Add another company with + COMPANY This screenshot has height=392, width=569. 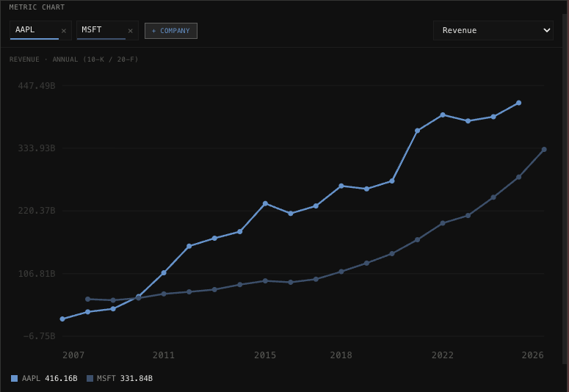click(x=171, y=31)
